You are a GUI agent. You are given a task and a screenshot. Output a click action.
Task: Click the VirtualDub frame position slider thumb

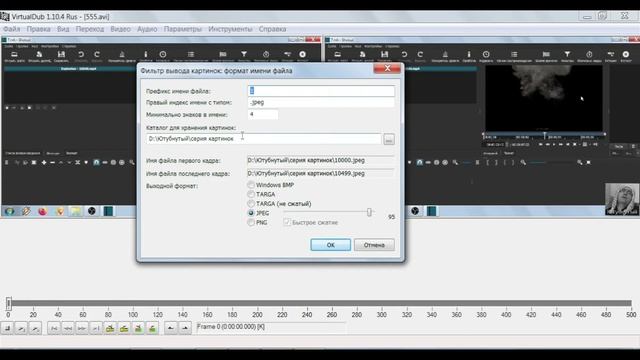click(x=9, y=303)
